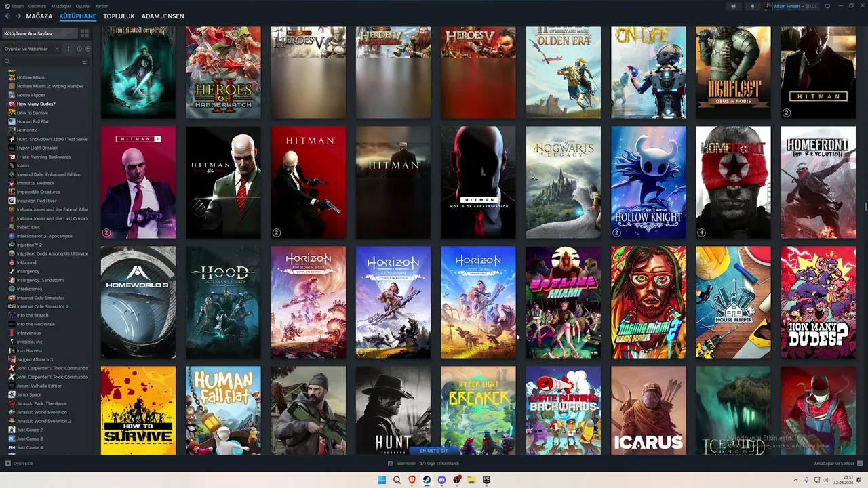Open the Steam menu
The height and width of the screenshot is (488, 868).
coord(18,6)
